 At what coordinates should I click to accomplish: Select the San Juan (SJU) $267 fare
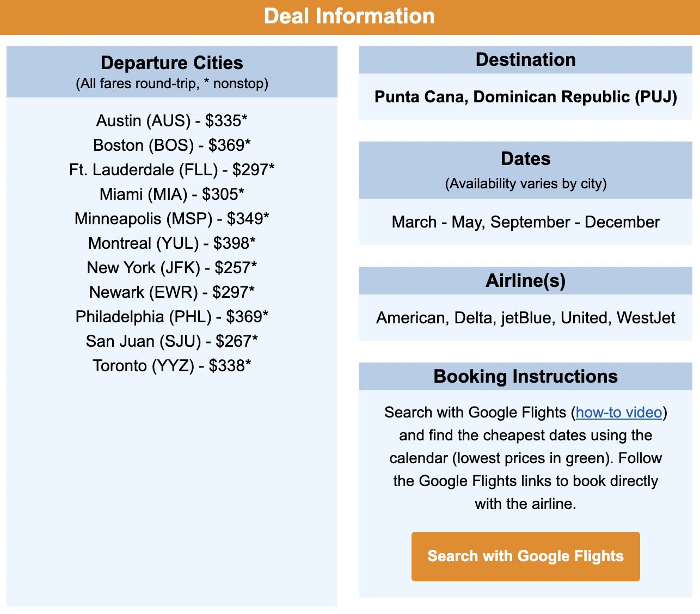point(171,341)
